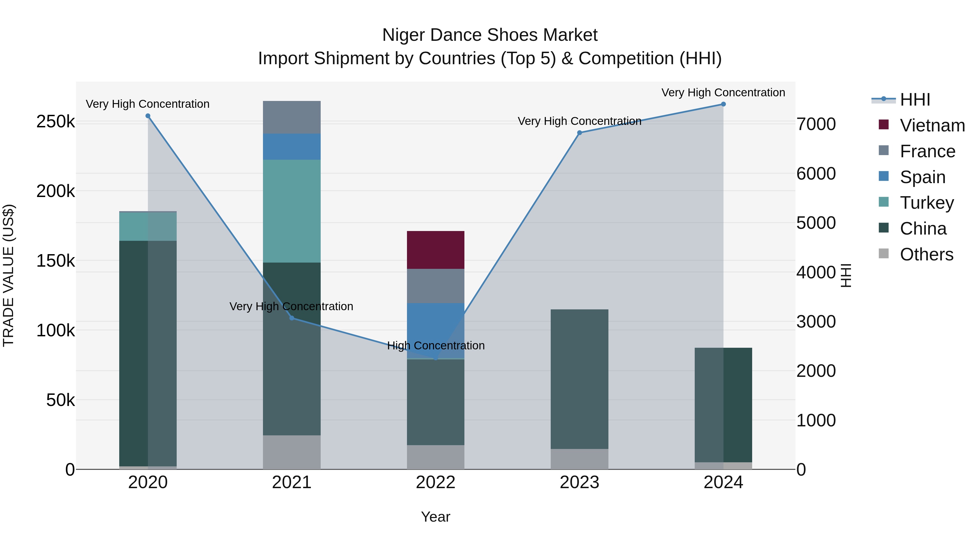Toggle the France legend entry
Image resolution: width=980 pixels, height=551 pixels.
click(917, 151)
